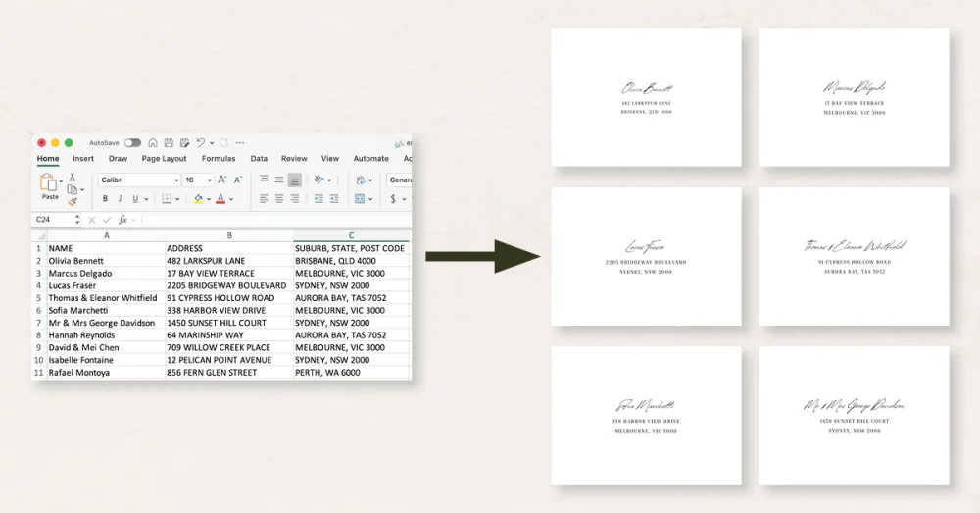Click the Increase Indent icon
Image resolution: width=980 pixels, height=513 pixels.
point(334,199)
